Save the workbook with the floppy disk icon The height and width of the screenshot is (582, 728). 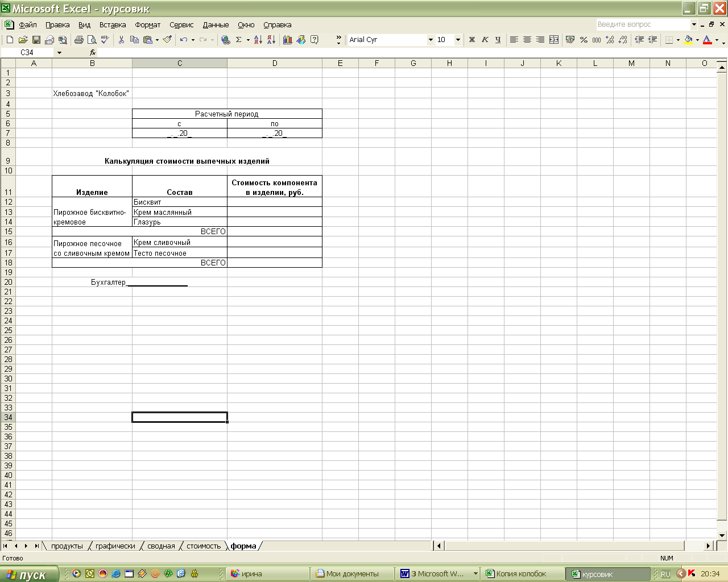pos(36,40)
